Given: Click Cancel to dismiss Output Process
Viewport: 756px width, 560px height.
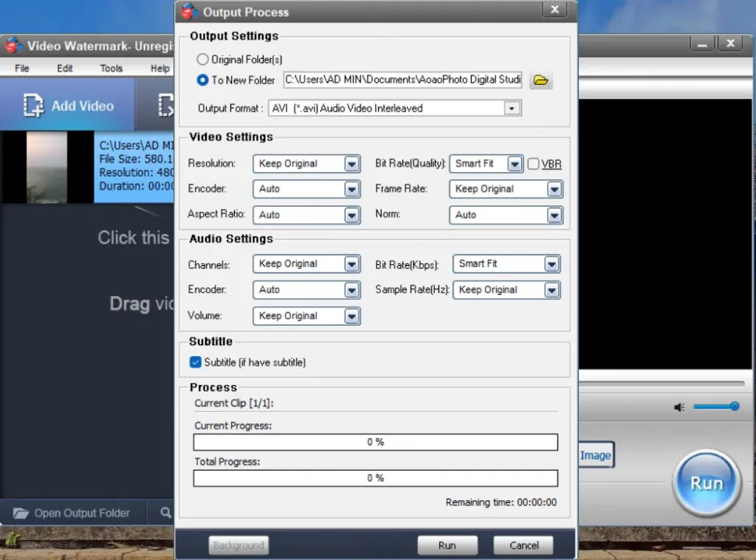Looking at the screenshot, I should click(x=523, y=545).
